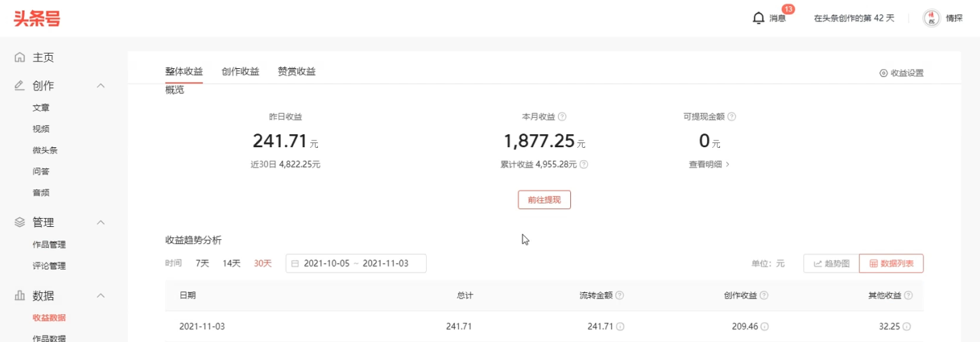Screen dimensions: 980x342
Task: Open the 消息 notification bell
Action: pyautogui.click(x=759, y=18)
